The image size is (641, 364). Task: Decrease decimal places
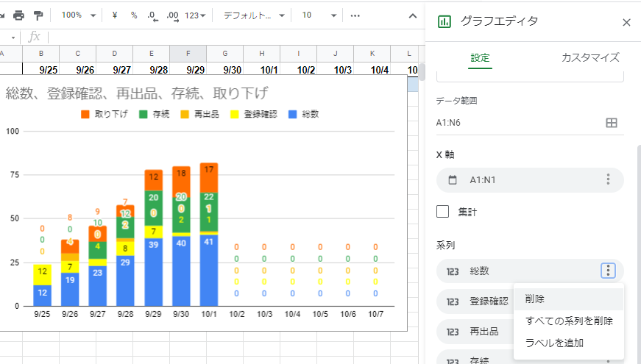152,16
